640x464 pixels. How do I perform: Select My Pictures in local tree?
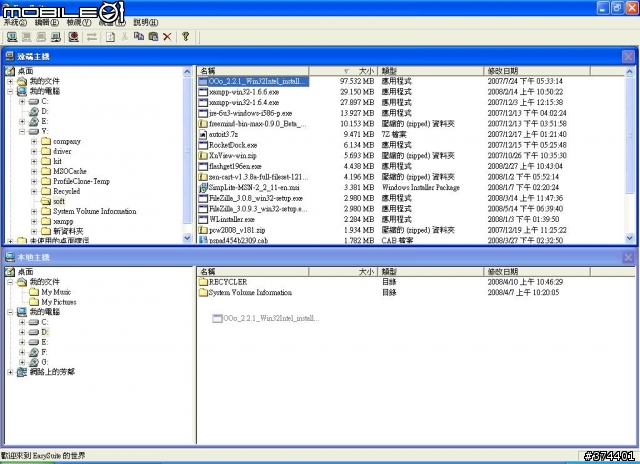tap(59, 302)
